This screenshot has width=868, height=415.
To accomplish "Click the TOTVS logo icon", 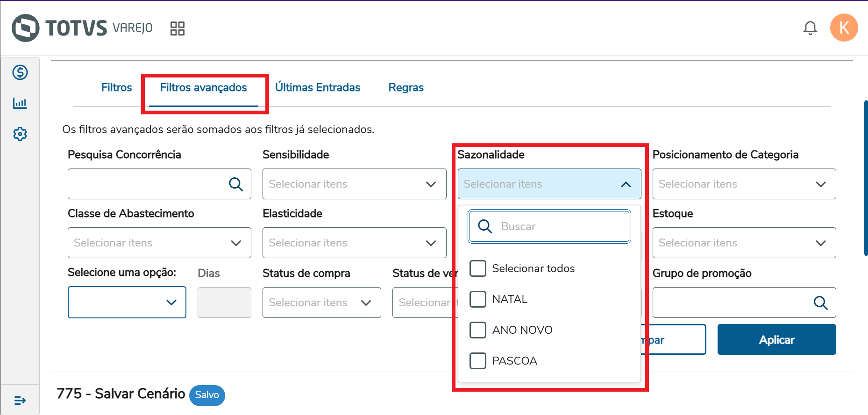I will [x=25, y=28].
